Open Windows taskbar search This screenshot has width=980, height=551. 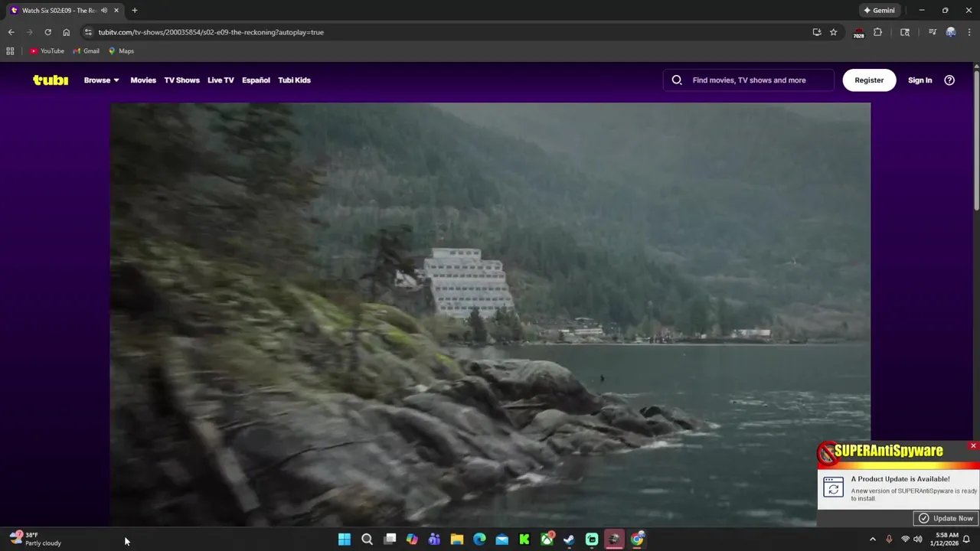[367, 540]
